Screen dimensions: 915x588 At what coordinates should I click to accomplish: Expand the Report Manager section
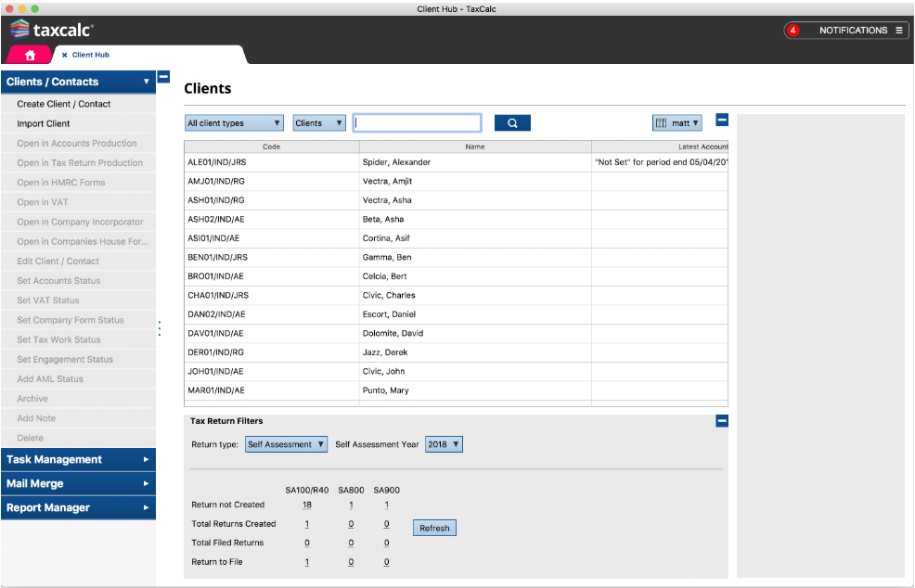[78, 507]
